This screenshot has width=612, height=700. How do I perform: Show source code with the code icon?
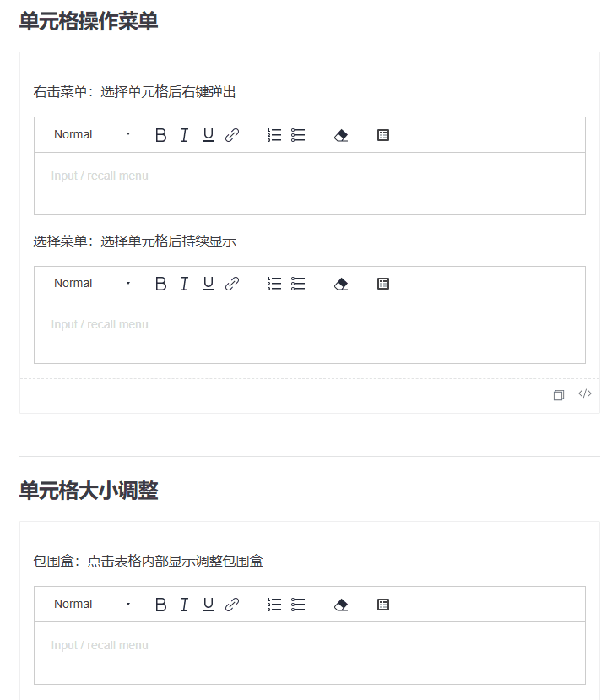585,393
